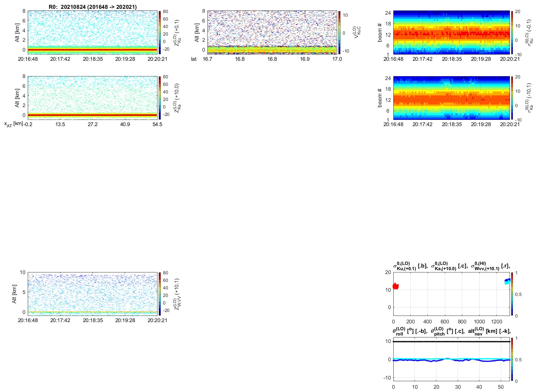Click the colorbar next to Ka sigma0 heatmap
539x392 pixels.
tap(512, 97)
